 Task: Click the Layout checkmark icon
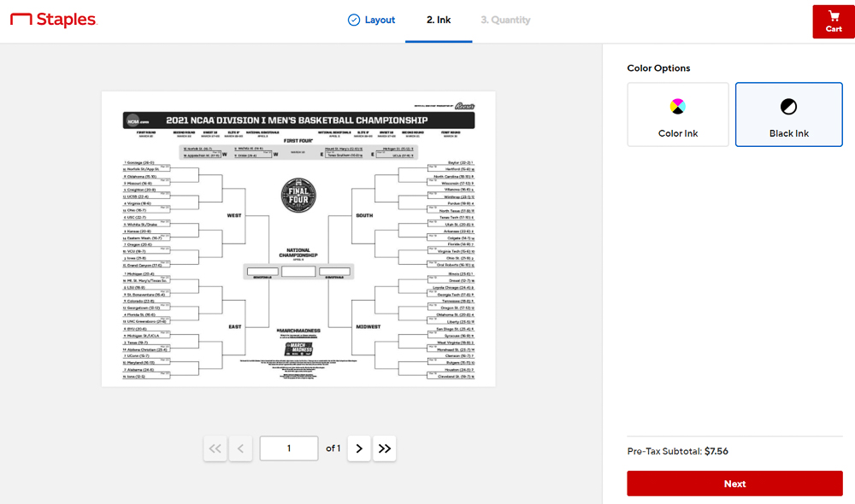click(x=354, y=21)
